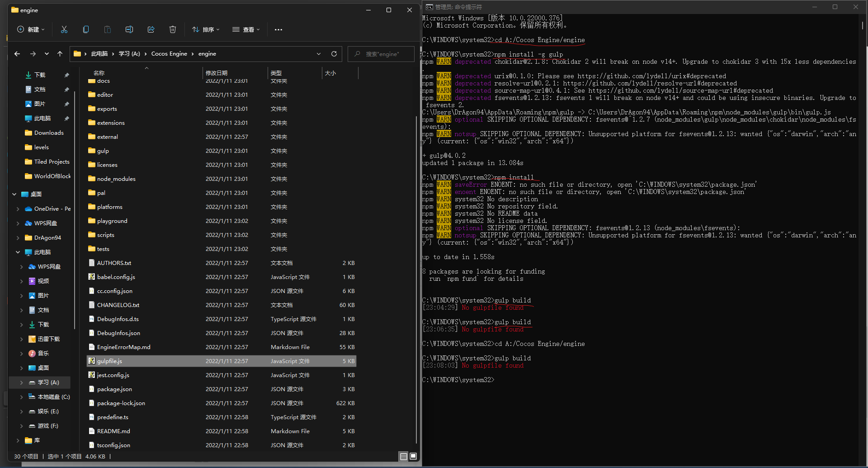
Task: Select the node_modules folder
Action: (x=116, y=179)
